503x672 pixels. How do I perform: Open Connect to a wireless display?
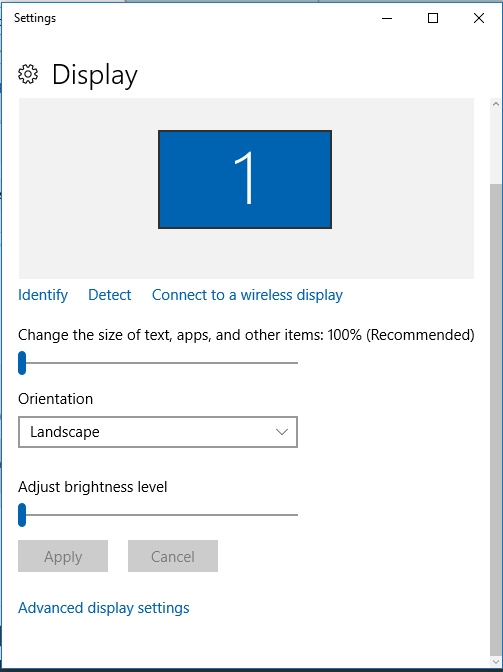point(247,295)
